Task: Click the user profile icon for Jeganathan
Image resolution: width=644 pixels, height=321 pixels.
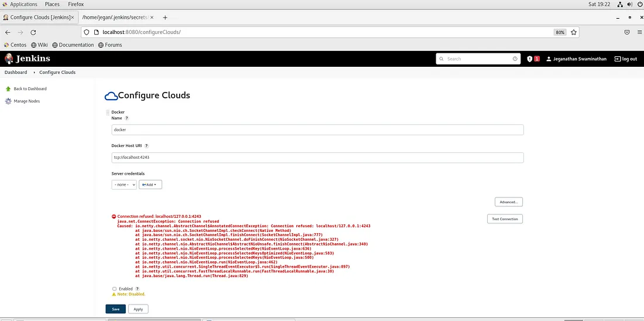Action: coord(549,59)
